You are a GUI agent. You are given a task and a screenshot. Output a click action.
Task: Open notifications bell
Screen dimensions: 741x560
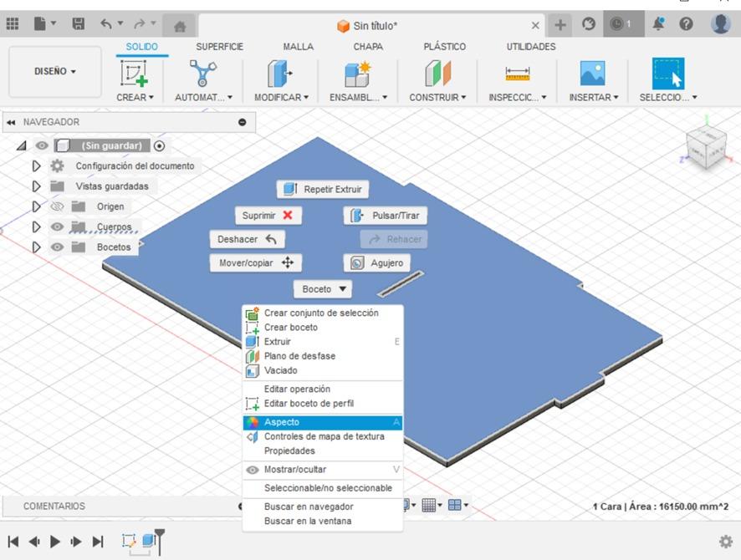pos(658,23)
